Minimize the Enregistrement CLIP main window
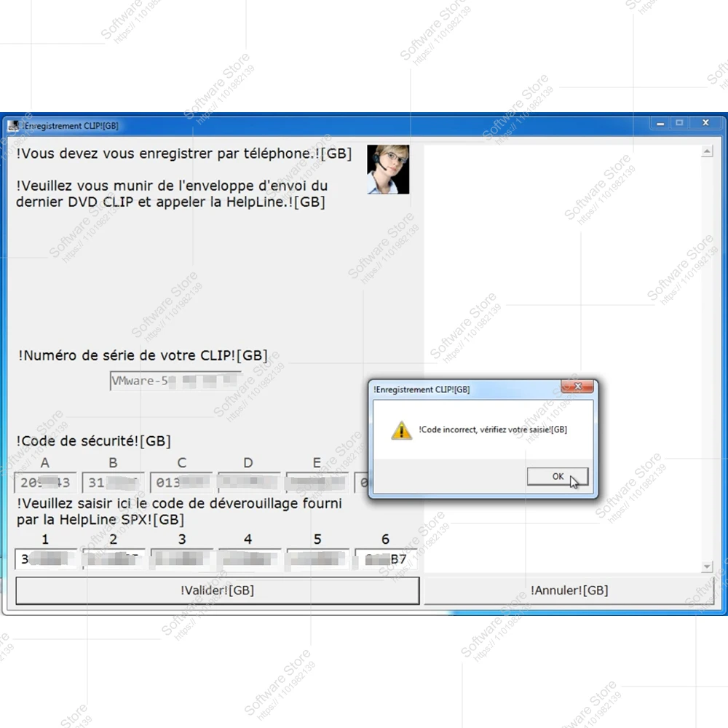 coord(660,123)
